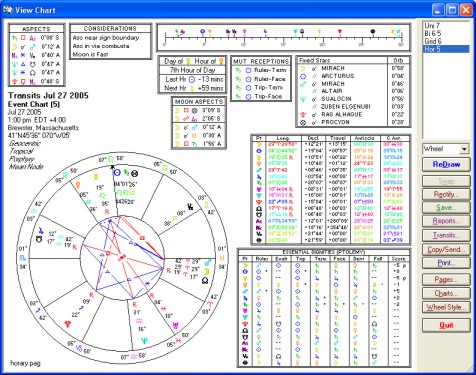The image size is (476, 375).
Task: Click the Aquarius glyph at wheel bottom
Action: [133, 356]
